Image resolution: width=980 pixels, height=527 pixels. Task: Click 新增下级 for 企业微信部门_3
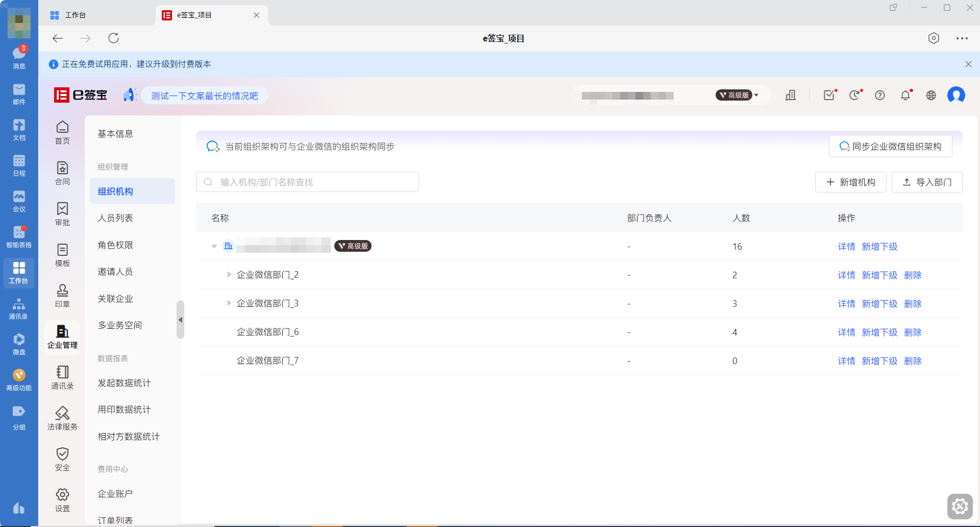point(879,304)
